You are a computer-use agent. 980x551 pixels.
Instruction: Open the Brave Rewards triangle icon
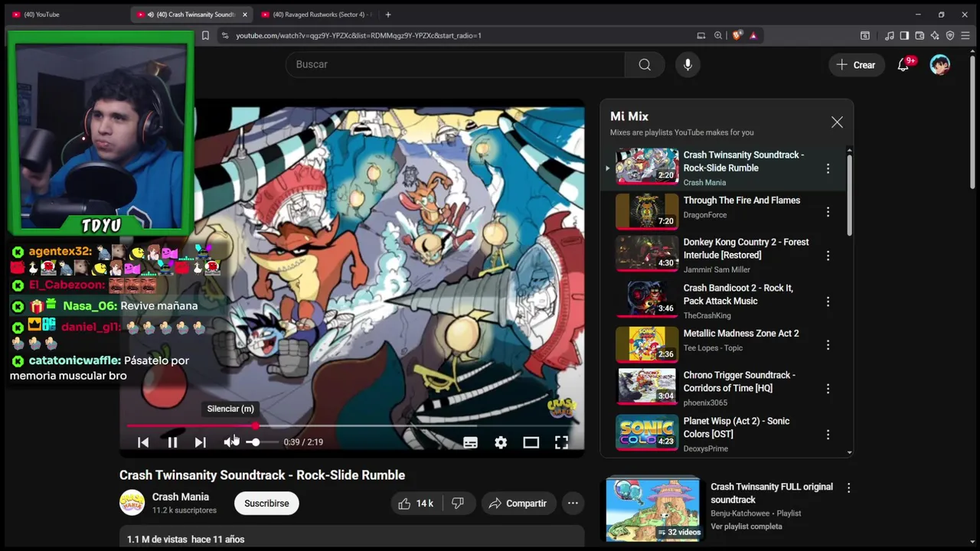(753, 35)
